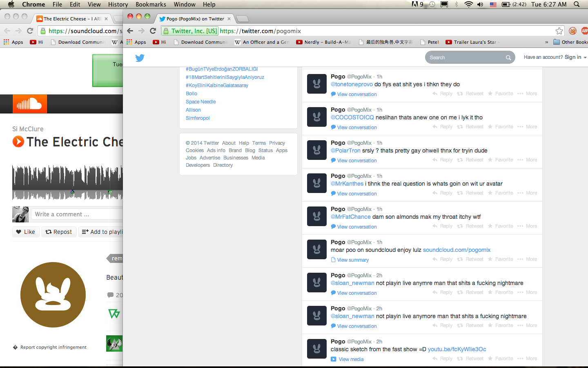
Task: Open the Wi-Fi status menu
Action: tap(468, 4)
